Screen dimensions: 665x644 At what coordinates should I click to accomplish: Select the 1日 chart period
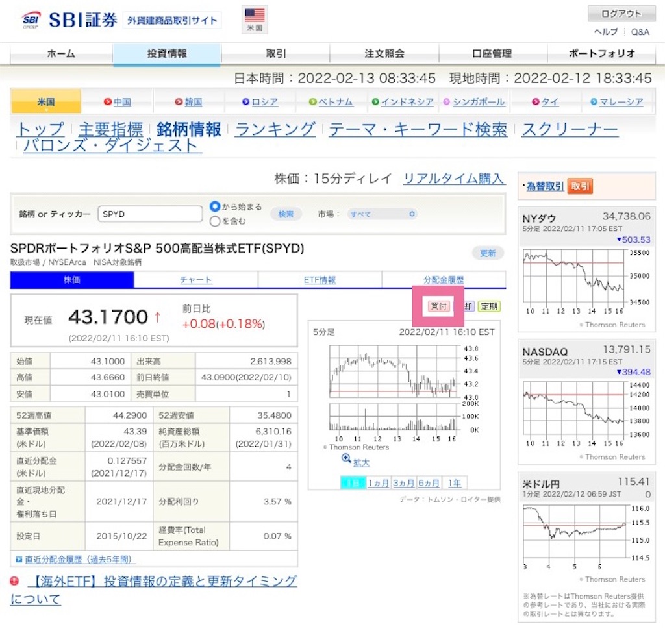click(x=353, y=483)
